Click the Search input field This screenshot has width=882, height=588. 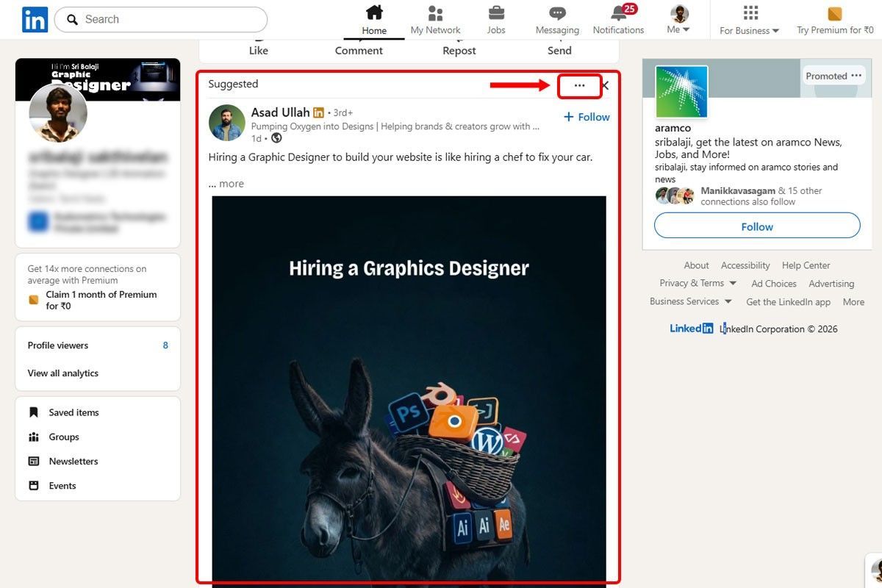click(161, 19)
